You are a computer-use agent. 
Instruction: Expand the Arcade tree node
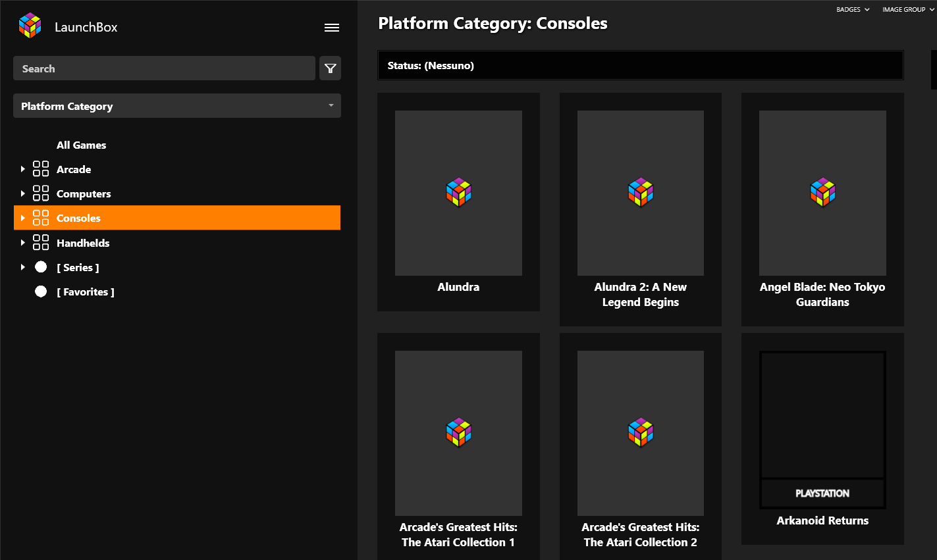(x=23, y=169)
